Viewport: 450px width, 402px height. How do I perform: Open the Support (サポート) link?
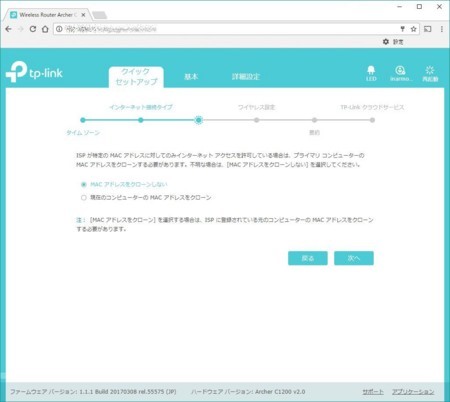pos(373,392)
